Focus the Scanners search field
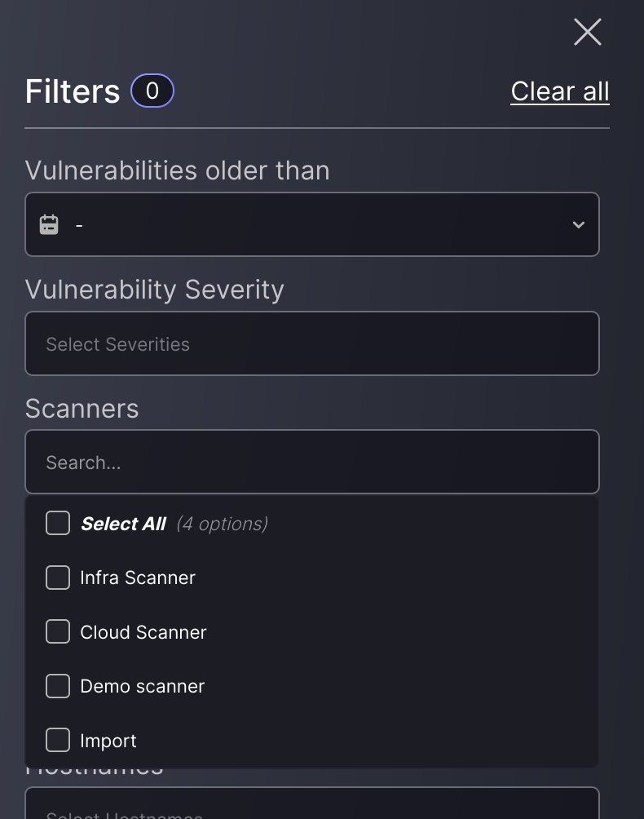The image size is (644, 819). click(x=312, y=463)
